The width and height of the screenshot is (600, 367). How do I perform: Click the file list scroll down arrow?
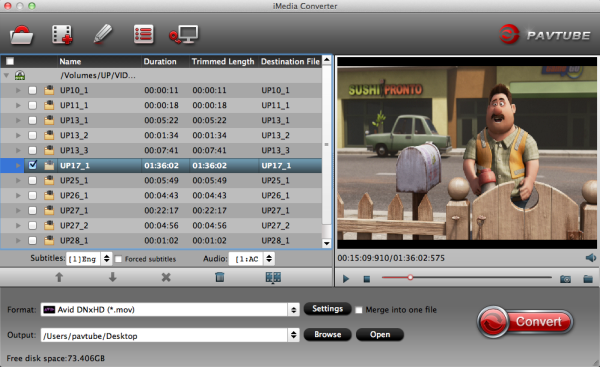[x=327, y=243]
